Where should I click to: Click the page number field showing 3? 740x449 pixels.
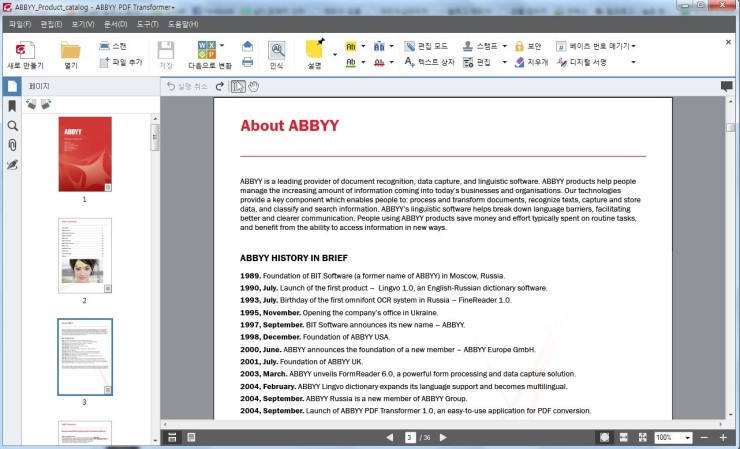click(410, 438)
